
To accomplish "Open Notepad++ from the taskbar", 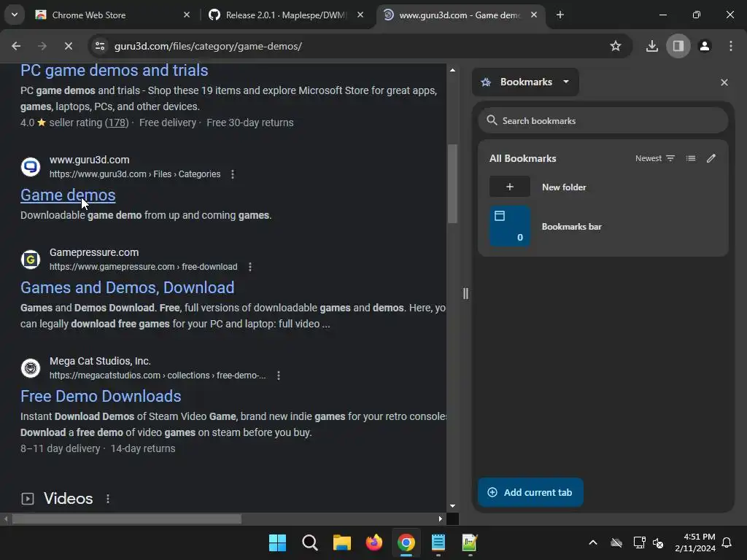I will coord(470,542).
